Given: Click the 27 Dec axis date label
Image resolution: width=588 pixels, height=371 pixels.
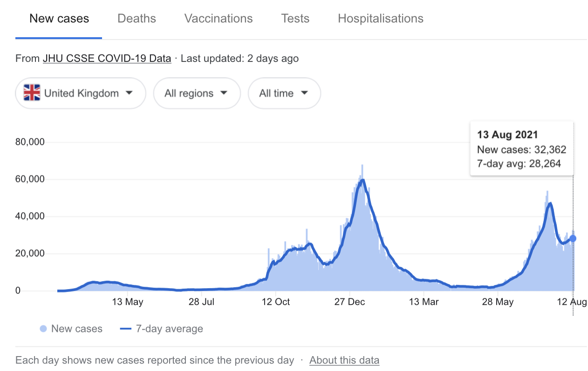Looking at the screenshot, I should (350, 302).
